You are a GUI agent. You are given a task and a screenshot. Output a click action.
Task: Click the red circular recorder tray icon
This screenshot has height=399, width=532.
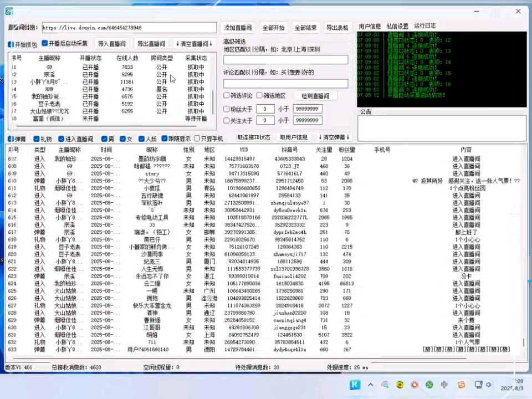(x=415, y=385)
